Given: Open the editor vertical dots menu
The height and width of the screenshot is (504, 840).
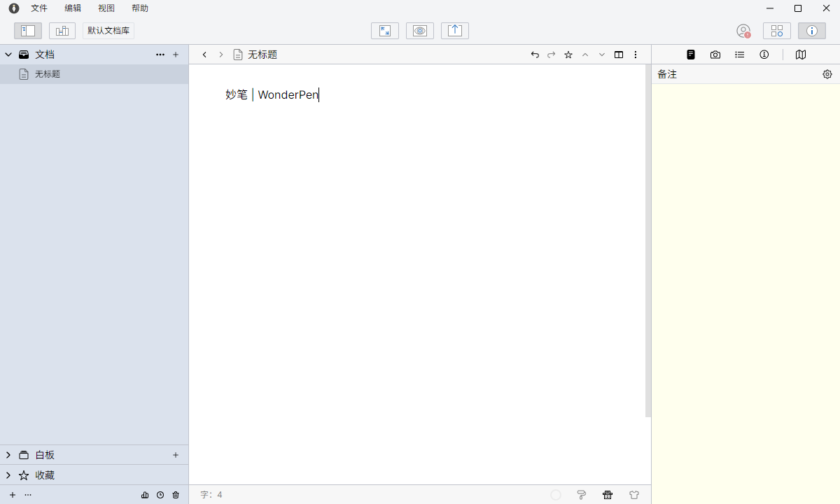Looking at the screenshot, I should [x=636, y=55].
